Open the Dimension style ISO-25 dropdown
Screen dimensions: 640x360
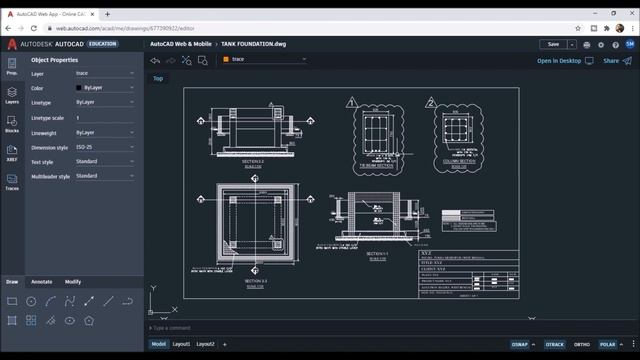[105, 147]
